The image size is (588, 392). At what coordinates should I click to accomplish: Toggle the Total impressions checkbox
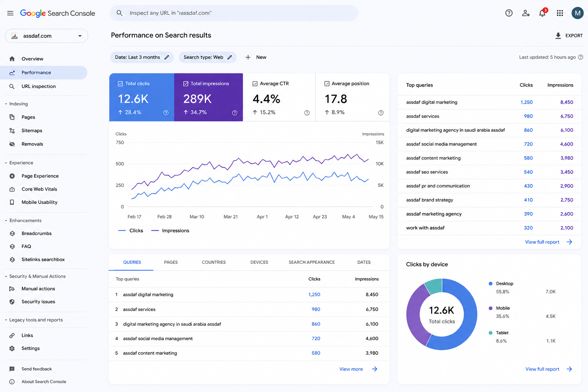point(186,83)
